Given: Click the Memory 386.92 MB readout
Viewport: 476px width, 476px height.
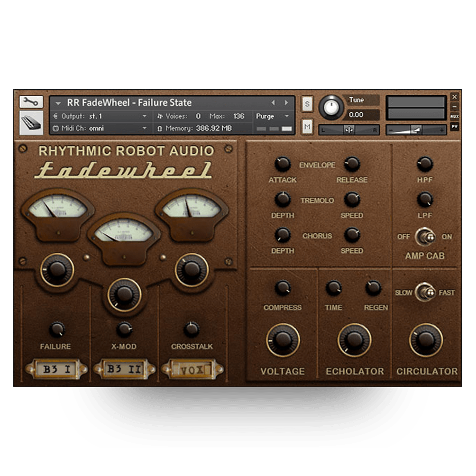Looking at the screenshot, I should coord(214,129).
